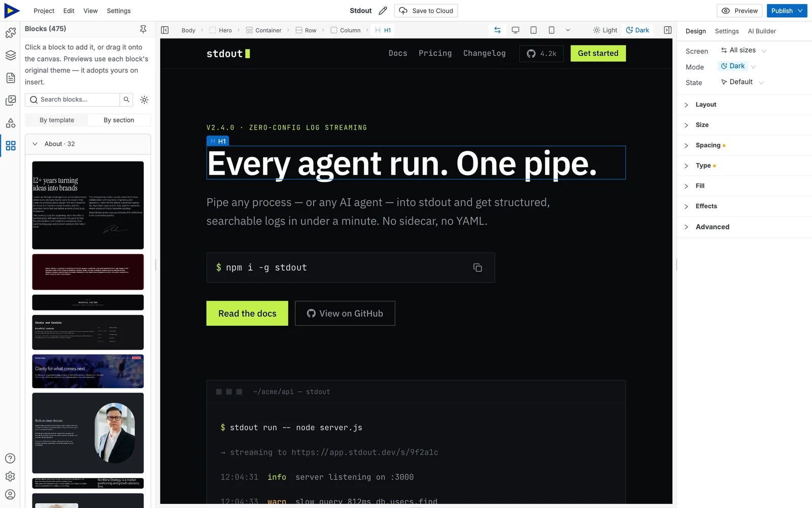Select mobile screen size icon
Viewport: 812px width, 508px height.
(551, 30)
